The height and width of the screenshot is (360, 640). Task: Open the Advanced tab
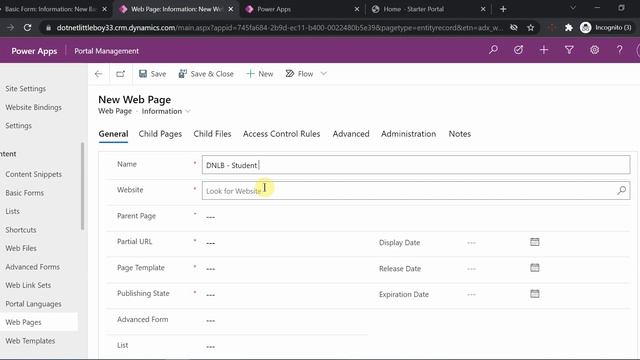pyautogui.click(x=351, y=134)
